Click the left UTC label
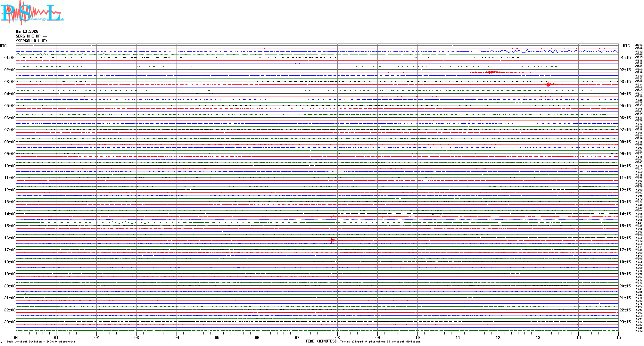 pos(3,46)
